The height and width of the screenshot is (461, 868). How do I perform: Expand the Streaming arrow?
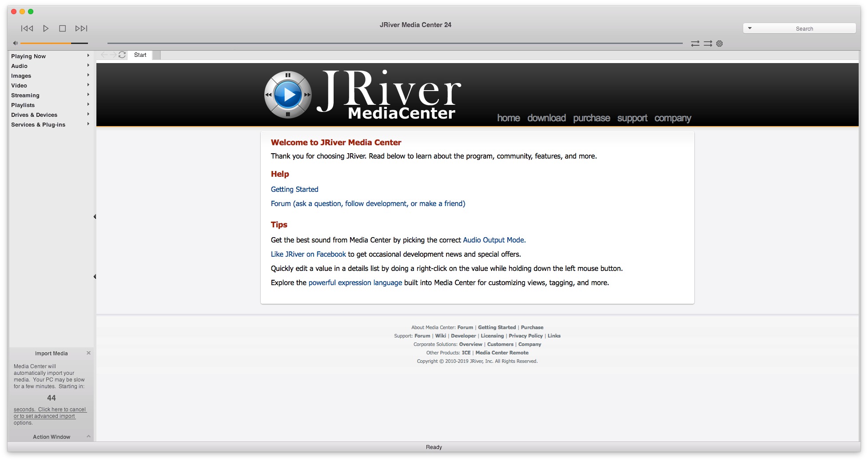tap(88, 95)
